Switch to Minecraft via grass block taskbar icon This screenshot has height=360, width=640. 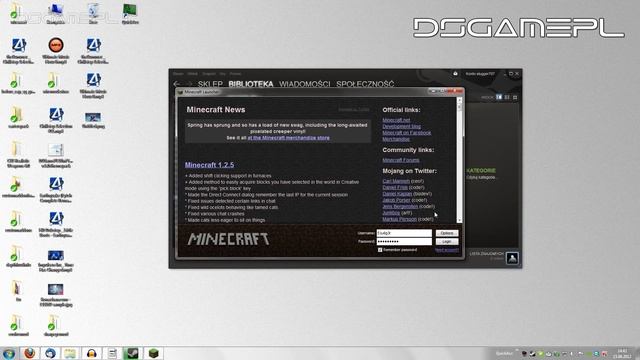pyautogui.click(x=153, y=353)
